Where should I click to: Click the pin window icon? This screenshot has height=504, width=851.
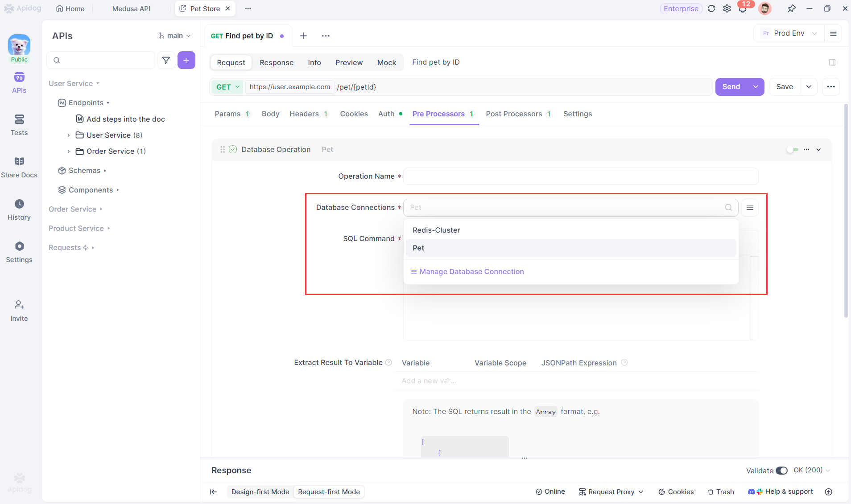click(x=792, y=8)
